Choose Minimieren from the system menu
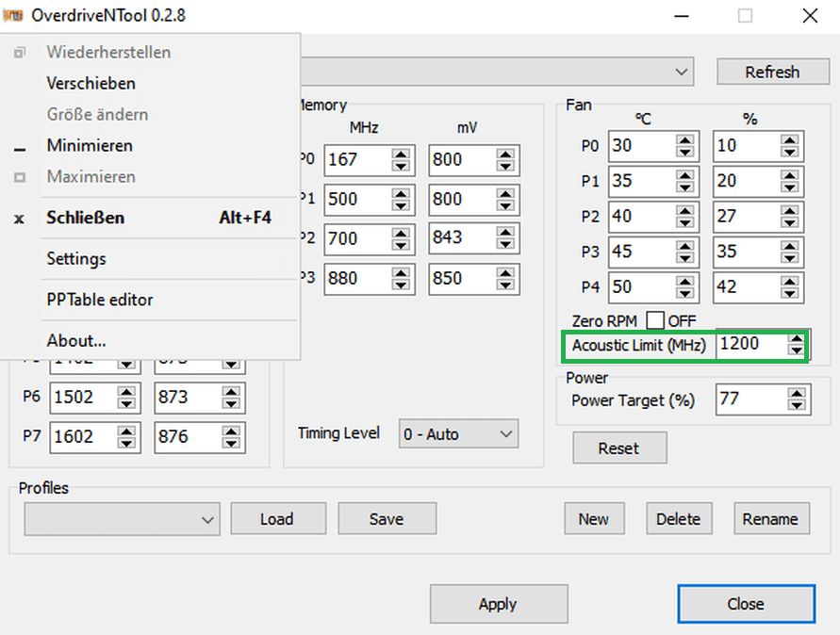Screen dimensions: 840x635 coord(90,146)
